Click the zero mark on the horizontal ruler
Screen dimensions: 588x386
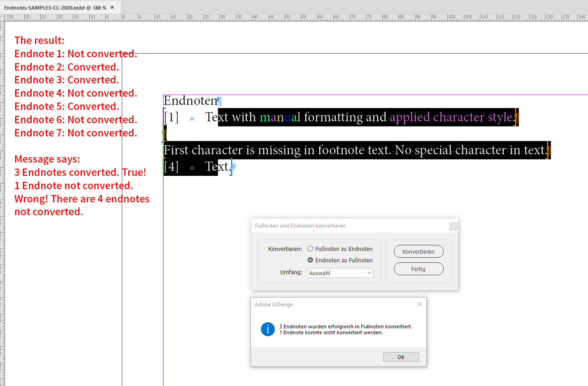(124, 16)
